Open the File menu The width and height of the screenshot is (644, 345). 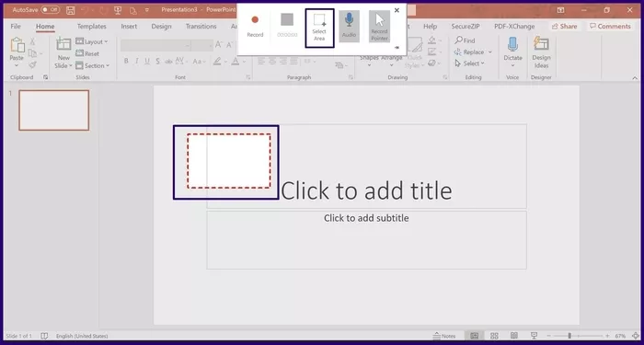[16, 27]
